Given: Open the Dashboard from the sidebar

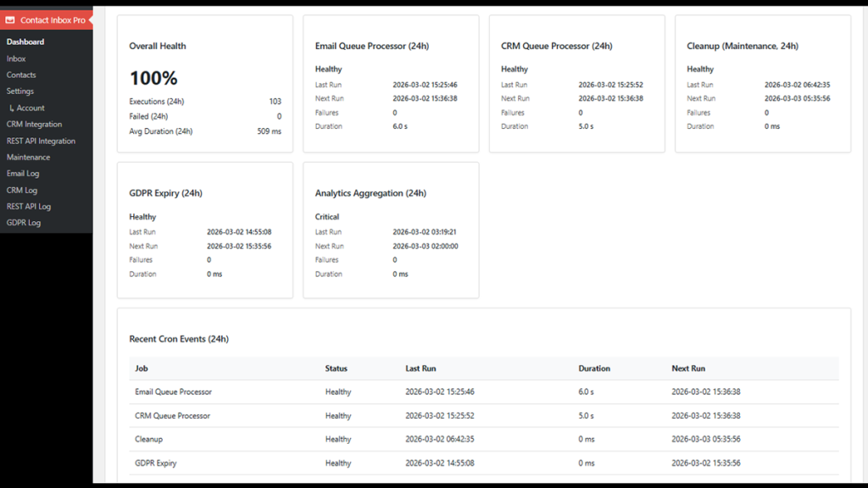Looking at the screenshot, I should click(x=25, y=42).
